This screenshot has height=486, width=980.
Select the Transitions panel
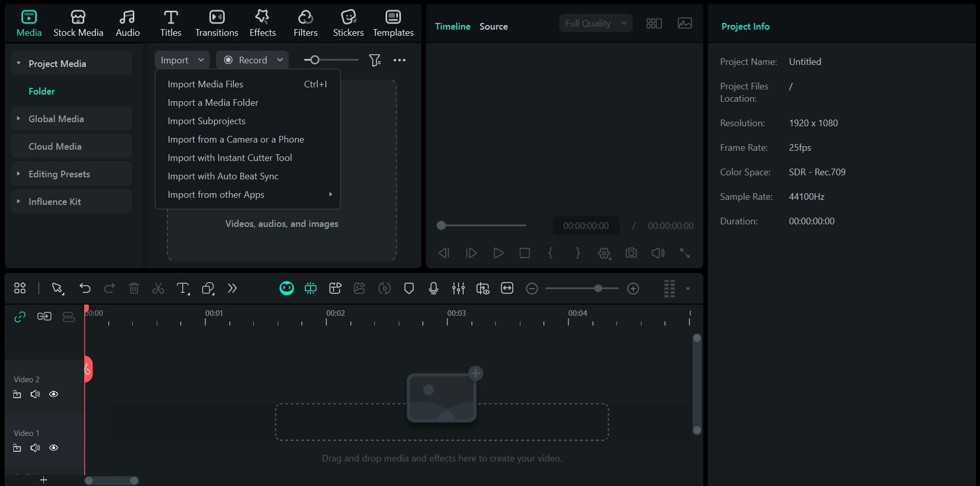217,22
